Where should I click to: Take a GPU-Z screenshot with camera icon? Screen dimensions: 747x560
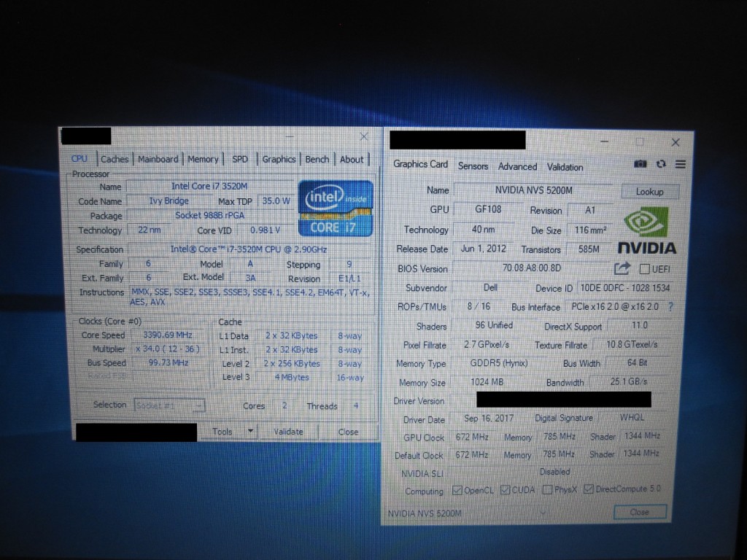(640, 165)
